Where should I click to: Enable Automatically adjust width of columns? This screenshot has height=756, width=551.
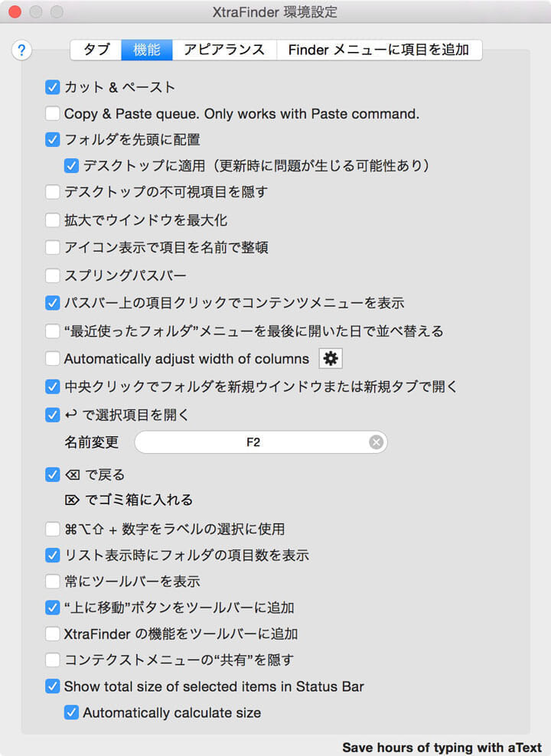click(52, 358)
